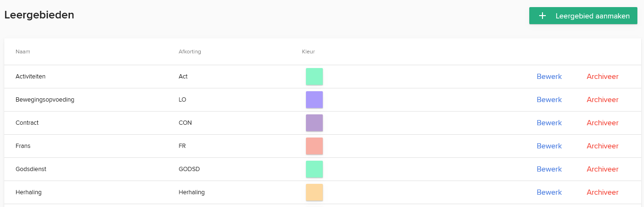Pick the mauve Contract color swatch
The image size is (644, 207).
point(314,123)
